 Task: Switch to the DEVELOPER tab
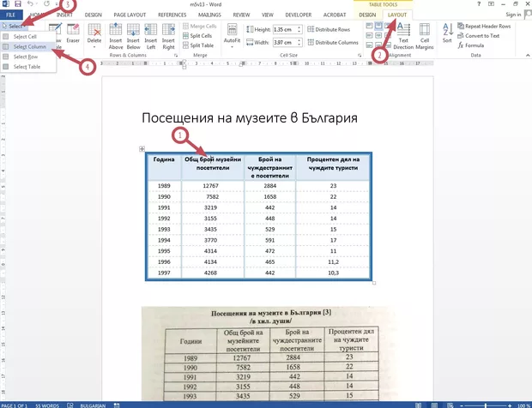(299, 15)
